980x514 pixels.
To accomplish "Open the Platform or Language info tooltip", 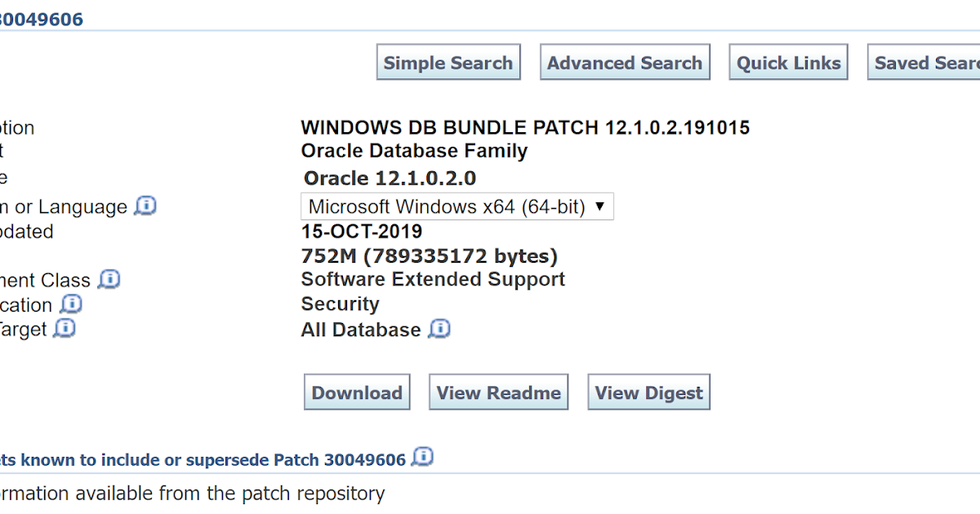I will pyautogui.click(x=145, y=206).
